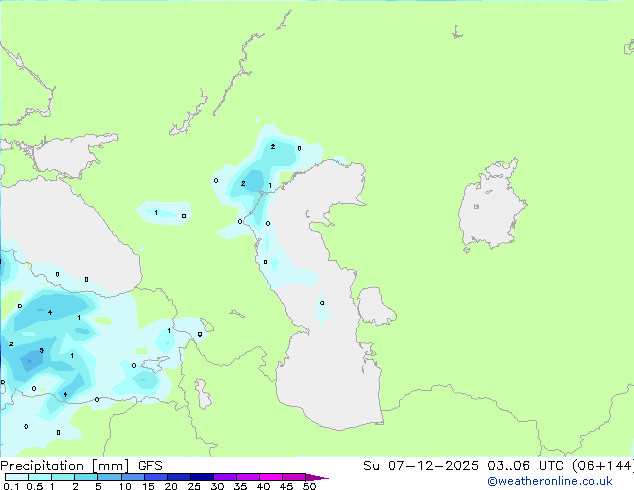This screenshot has height=490, width=634.
Task: Click legend scale label '50'
Action: click(309, 486)
